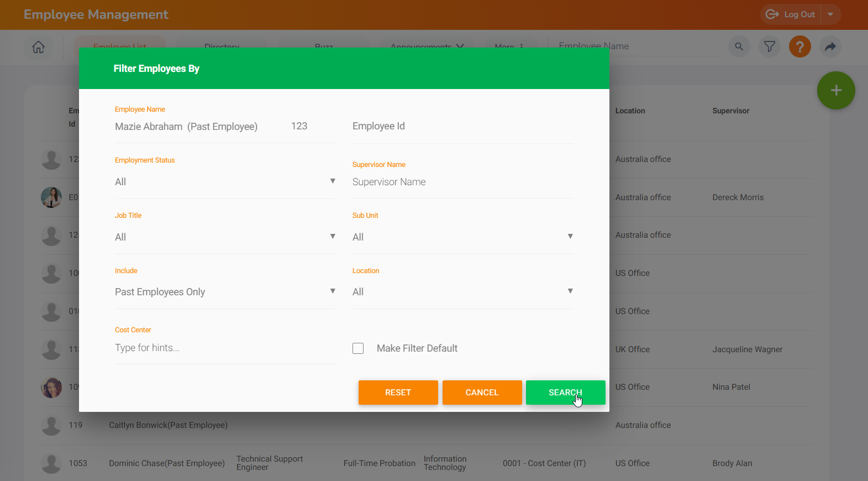
Task: Click the Log Out icon button
Action: tap(791, 14)
